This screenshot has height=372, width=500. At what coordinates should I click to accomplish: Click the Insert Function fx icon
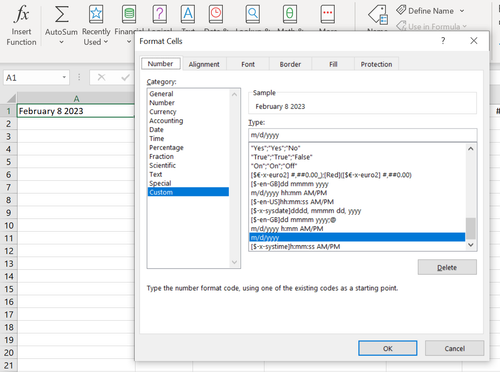coord(21,14)
